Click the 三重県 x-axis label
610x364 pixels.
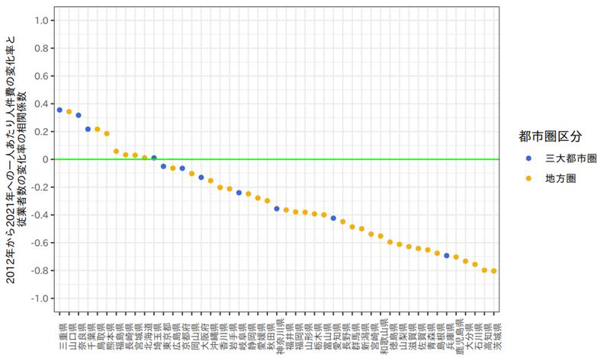[62, 335]
